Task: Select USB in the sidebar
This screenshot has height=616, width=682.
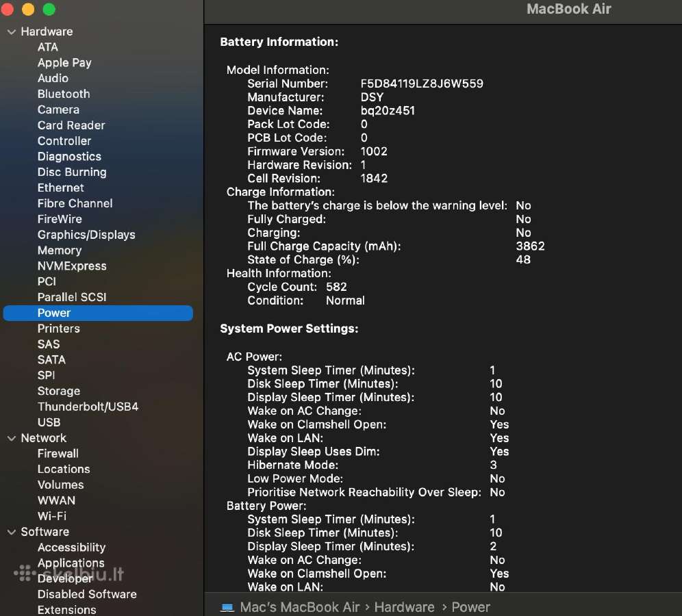Action: click(49, 422)
